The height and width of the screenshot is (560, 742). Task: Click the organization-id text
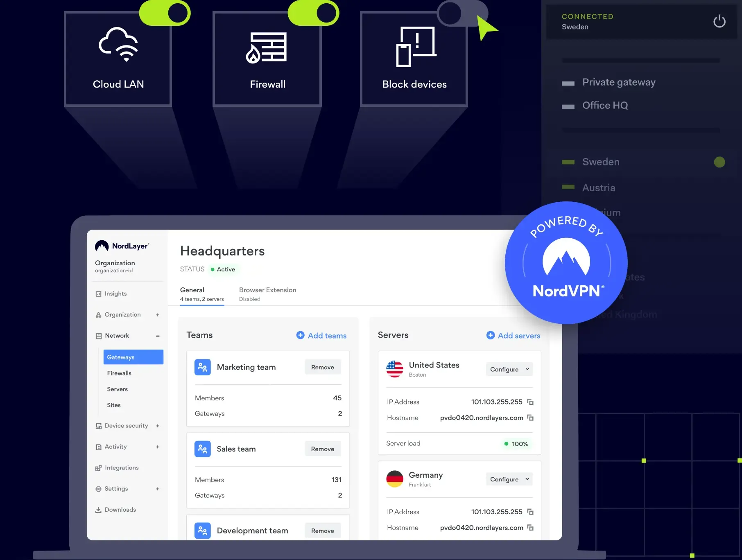click(114, 271)
